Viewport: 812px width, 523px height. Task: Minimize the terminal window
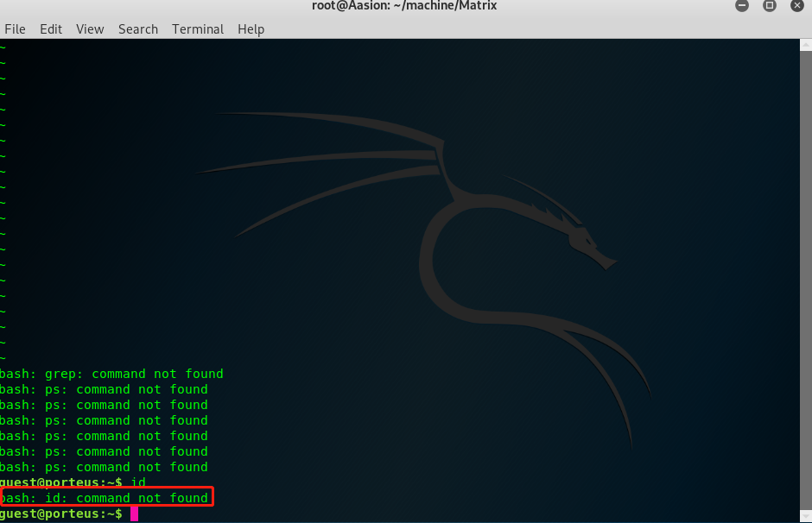(742, 6)
